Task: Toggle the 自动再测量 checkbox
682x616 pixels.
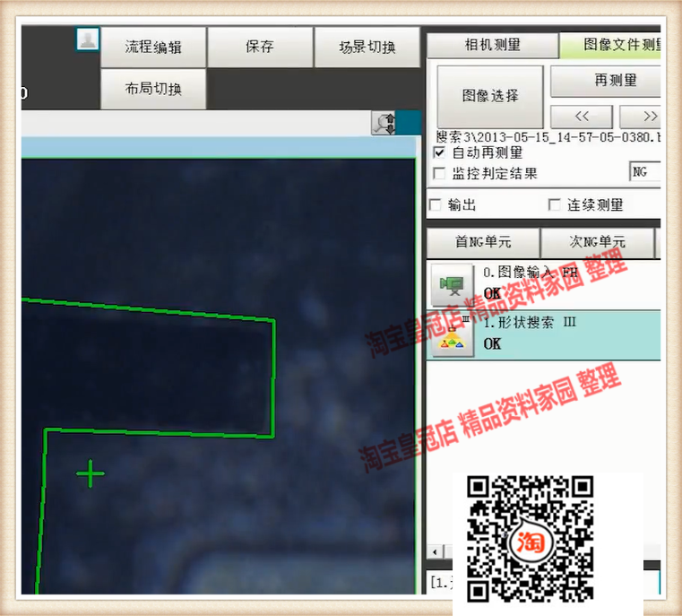Action: [439, 152]
